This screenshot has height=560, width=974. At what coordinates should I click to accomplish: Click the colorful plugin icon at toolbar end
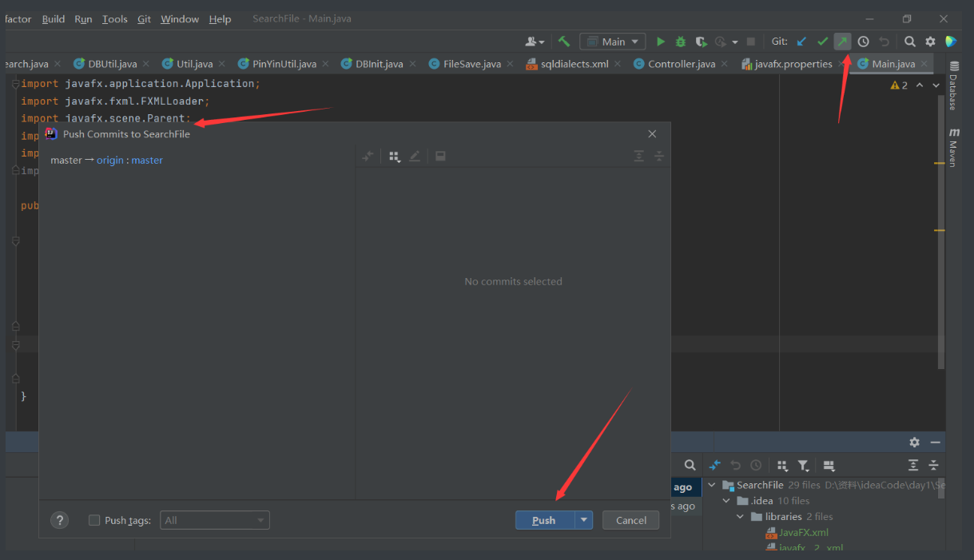coord(951,42)
